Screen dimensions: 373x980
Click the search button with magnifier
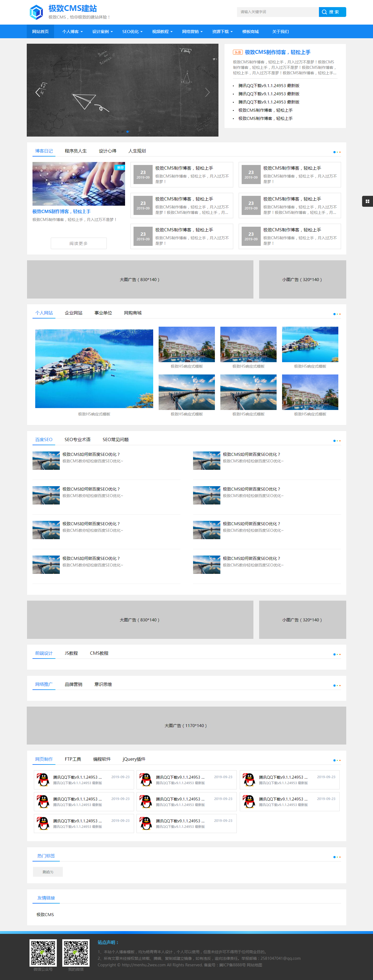click(332, 12)
